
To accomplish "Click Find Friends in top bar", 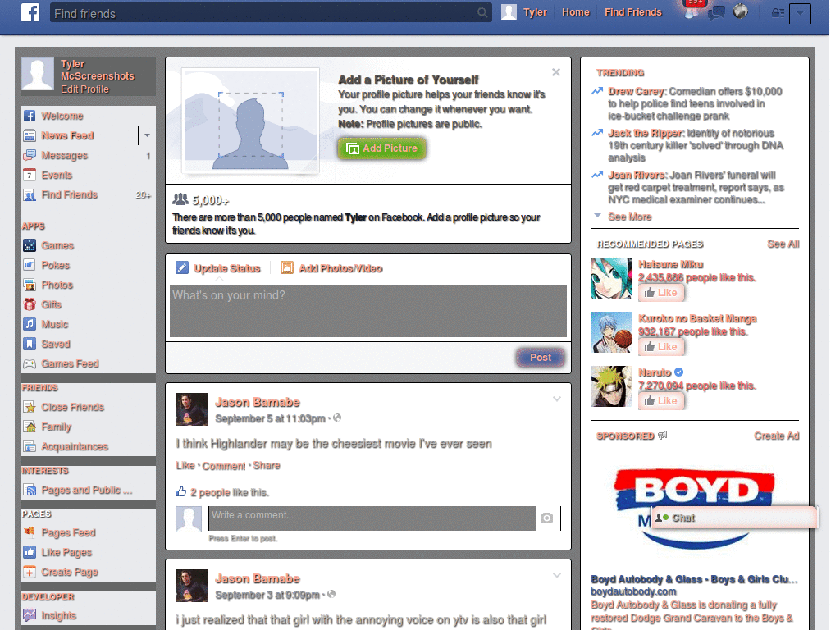I will coord(632,11).
